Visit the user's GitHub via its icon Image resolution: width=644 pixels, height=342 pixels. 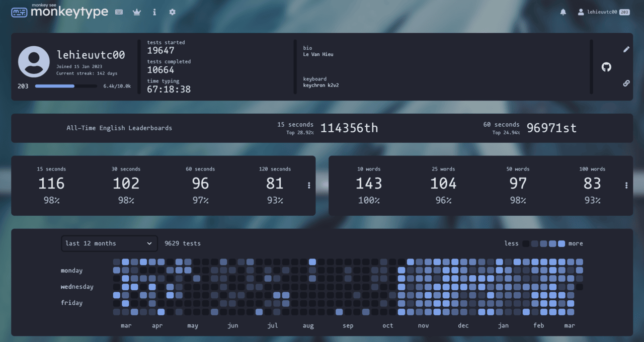(606, 66)
